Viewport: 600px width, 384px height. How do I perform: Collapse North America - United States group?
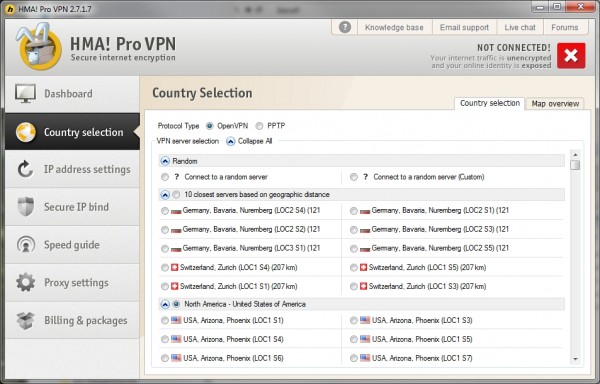click(x=165, y=304)
